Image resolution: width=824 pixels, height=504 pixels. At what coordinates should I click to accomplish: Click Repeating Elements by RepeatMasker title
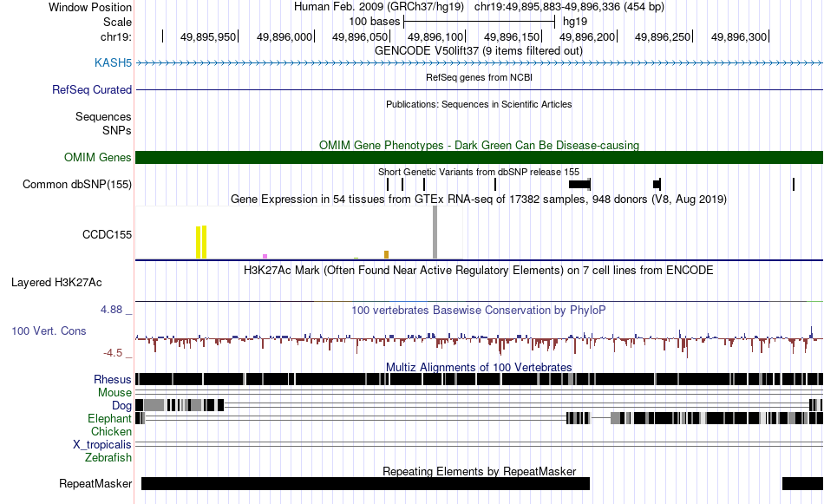point(480,471)
